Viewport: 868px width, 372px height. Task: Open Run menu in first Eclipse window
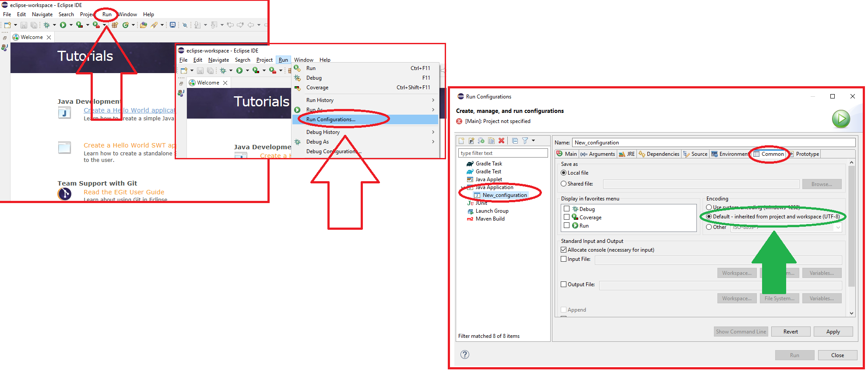coord(107,14)
